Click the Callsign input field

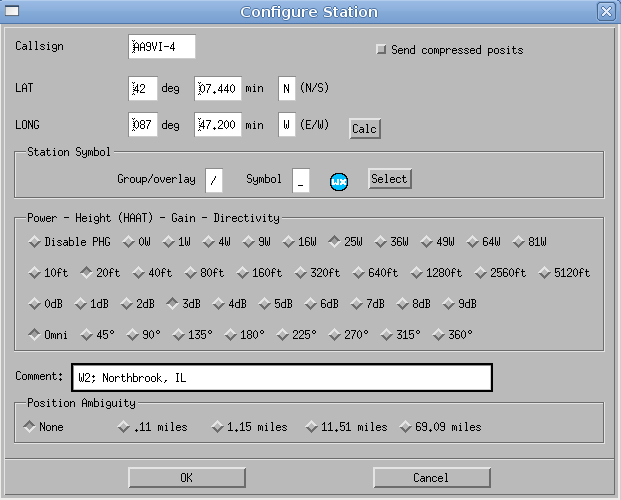click(x=162, y=47)
